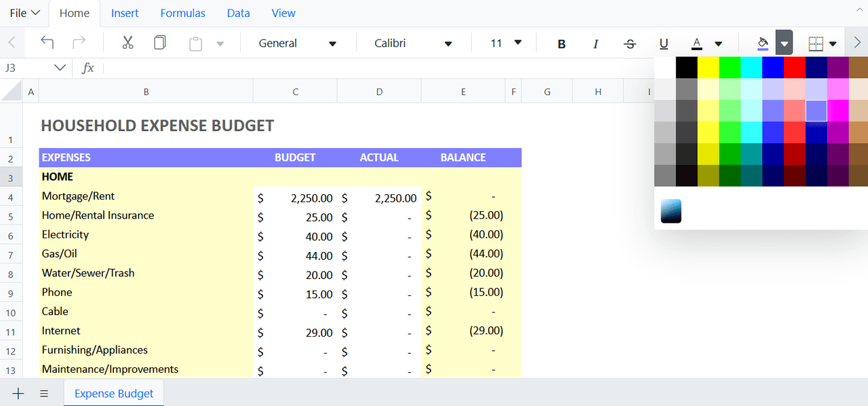The image size is (868, 406).
Task: Click the Water/Sewer/Trash cell
Action: [146, 273]
